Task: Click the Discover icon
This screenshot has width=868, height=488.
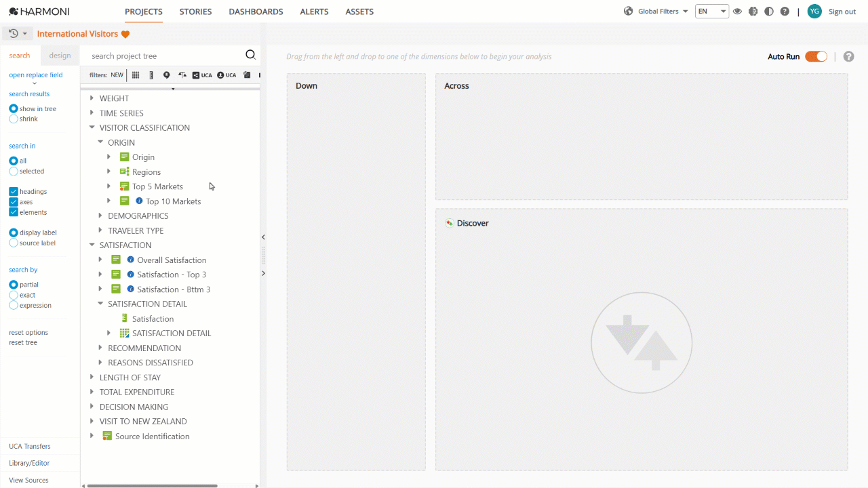Action: click(449, 223)
